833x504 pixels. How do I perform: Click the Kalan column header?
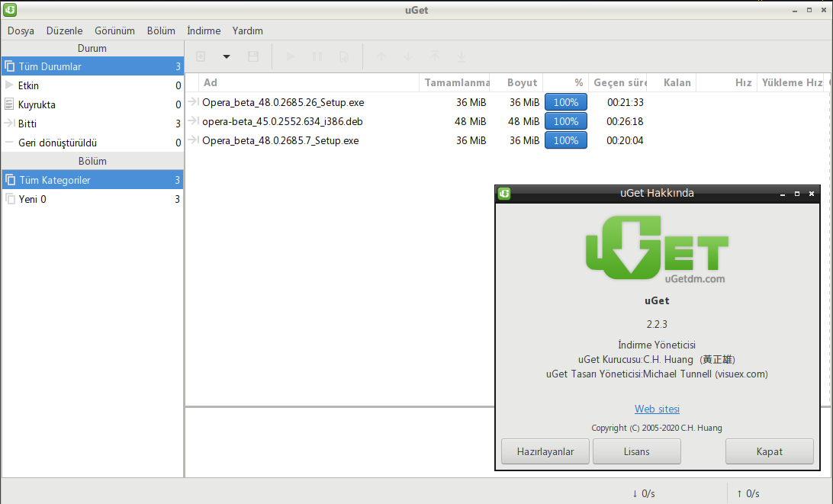pyautogui.click(x=671, y=82)
